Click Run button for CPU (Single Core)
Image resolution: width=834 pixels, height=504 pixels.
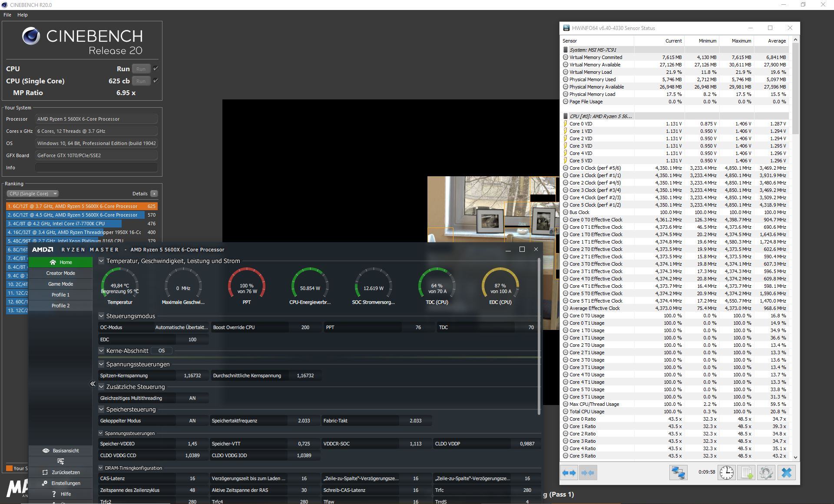[x=141, y=81]
